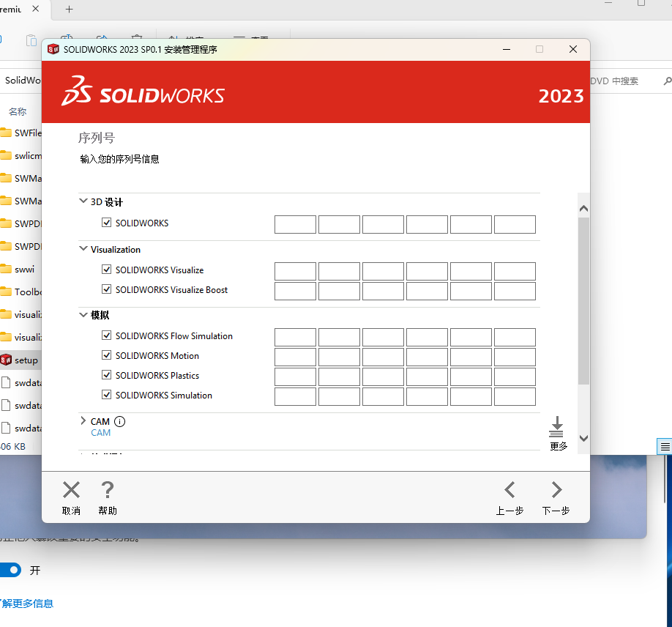Viewport: 672px width, 627px height.
Task: Click the search magnifier icon in Explorer
Action: [x=668, y=81]
